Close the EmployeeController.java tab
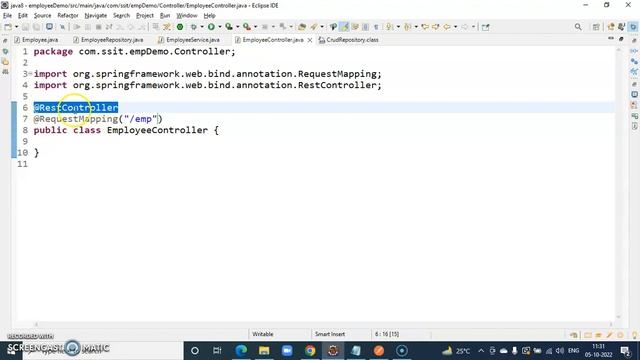The image size is (640, 360). point(310,40)
